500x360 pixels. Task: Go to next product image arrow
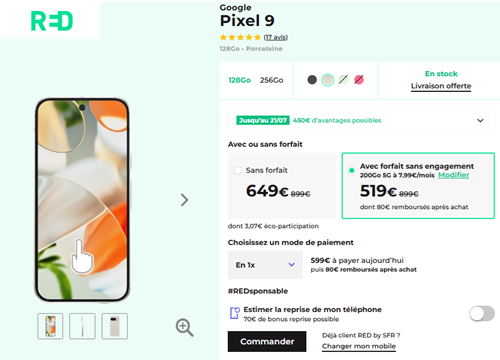(x=184, y=200)
